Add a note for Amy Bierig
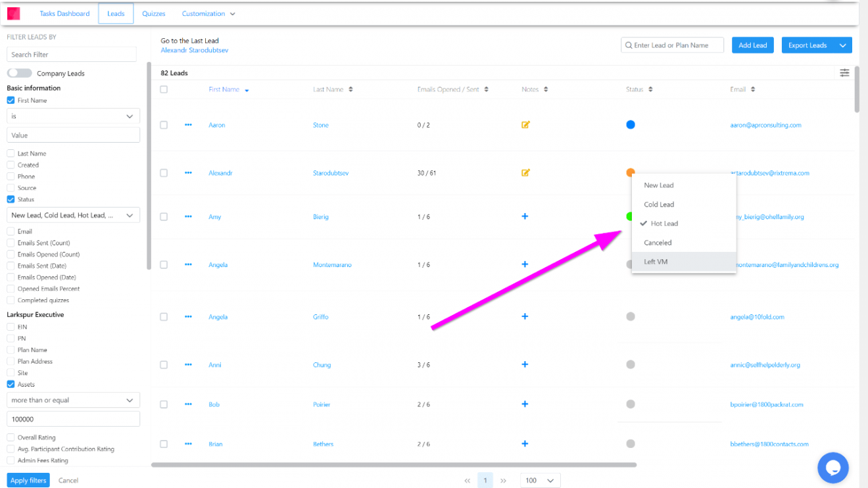 pyautogui.click(x=525, y=216)
